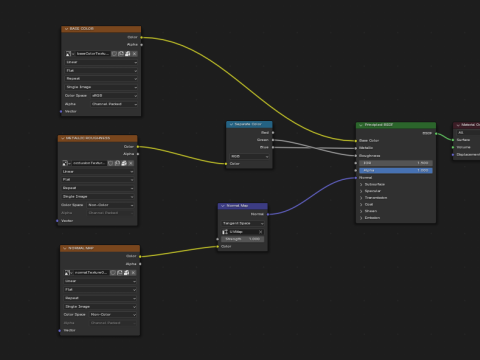
Task: Click Normal output socket of Normal Map node
Action: pyautogui.click(x=268, y=214)
